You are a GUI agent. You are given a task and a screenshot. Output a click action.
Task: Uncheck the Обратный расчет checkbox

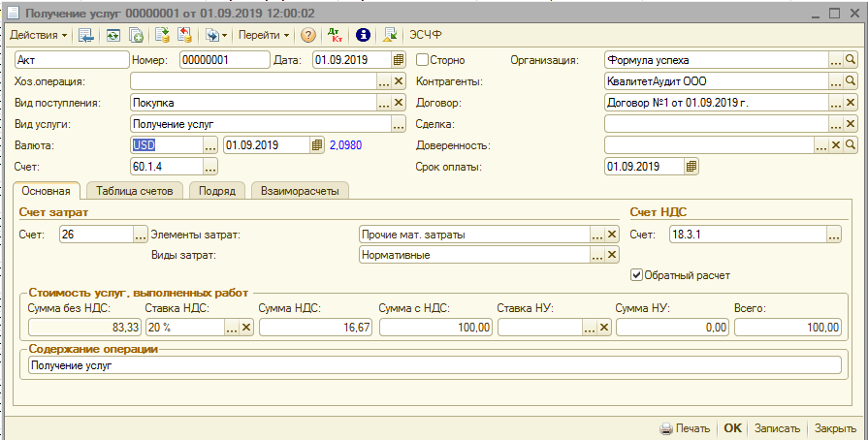pyautogui.click(x=637, y=274)
